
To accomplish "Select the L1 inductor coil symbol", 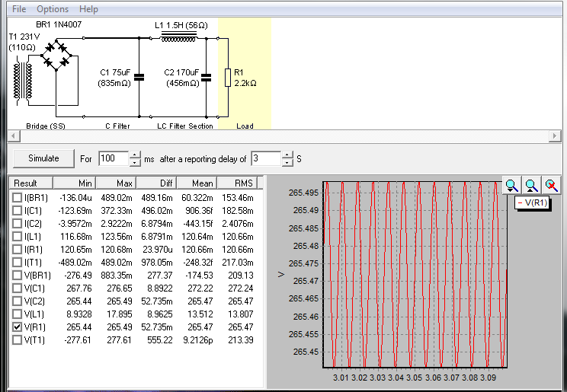I will 178,37.
